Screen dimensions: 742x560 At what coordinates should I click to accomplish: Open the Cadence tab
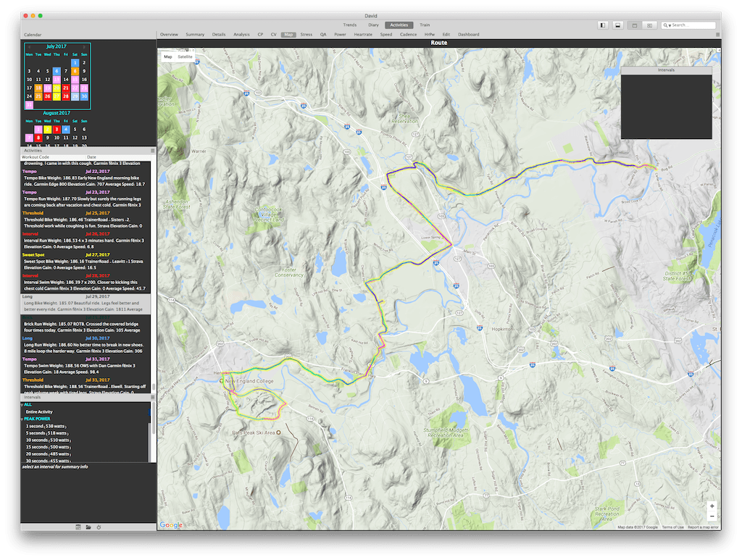point(409,35)
